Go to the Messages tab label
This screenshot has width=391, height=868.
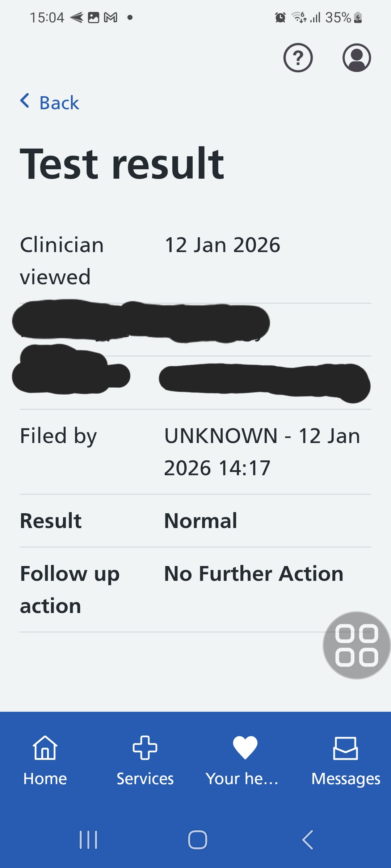tap(346, 779)
